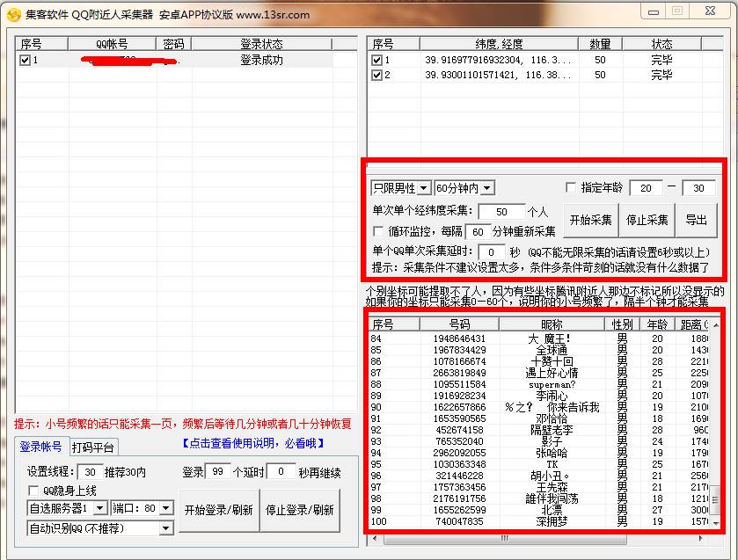Click the 纬度,经度 column header

(499, 44)
